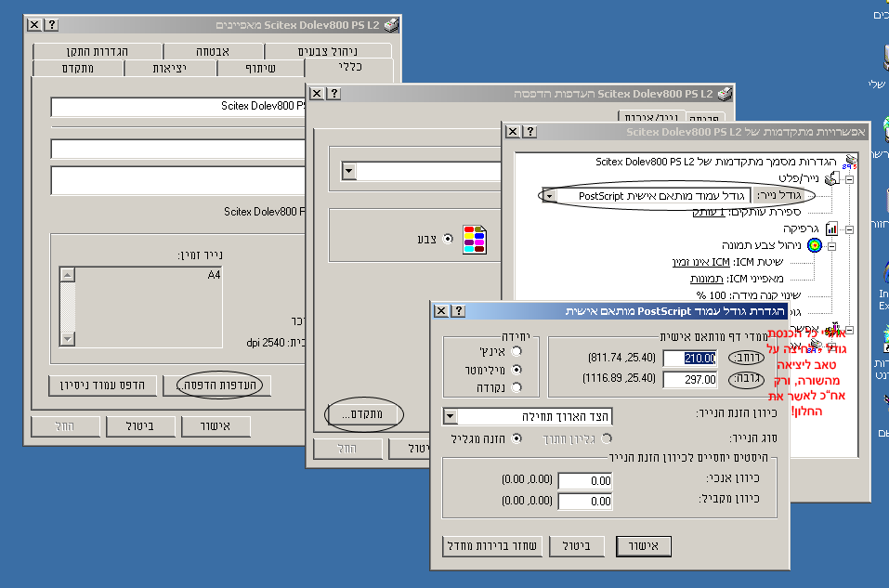
Task: Select the גרפיקה tree label
Action: pos(801,229)
